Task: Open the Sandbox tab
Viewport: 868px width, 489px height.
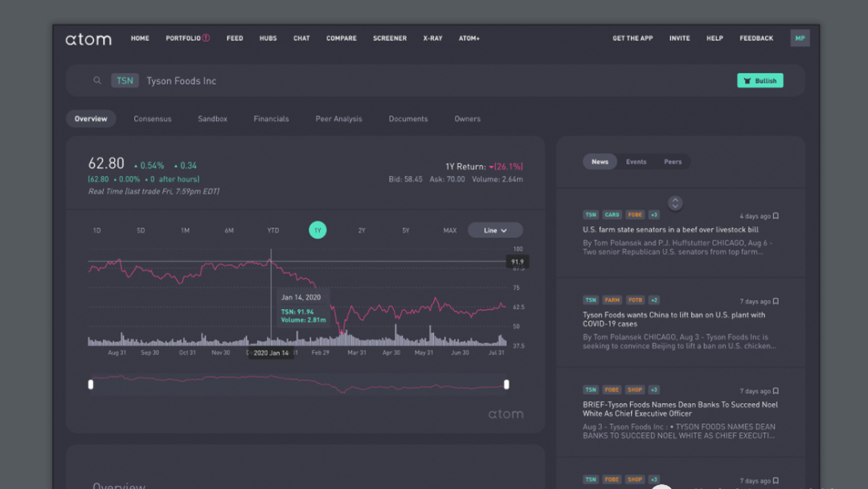Action: click(212, 119)
